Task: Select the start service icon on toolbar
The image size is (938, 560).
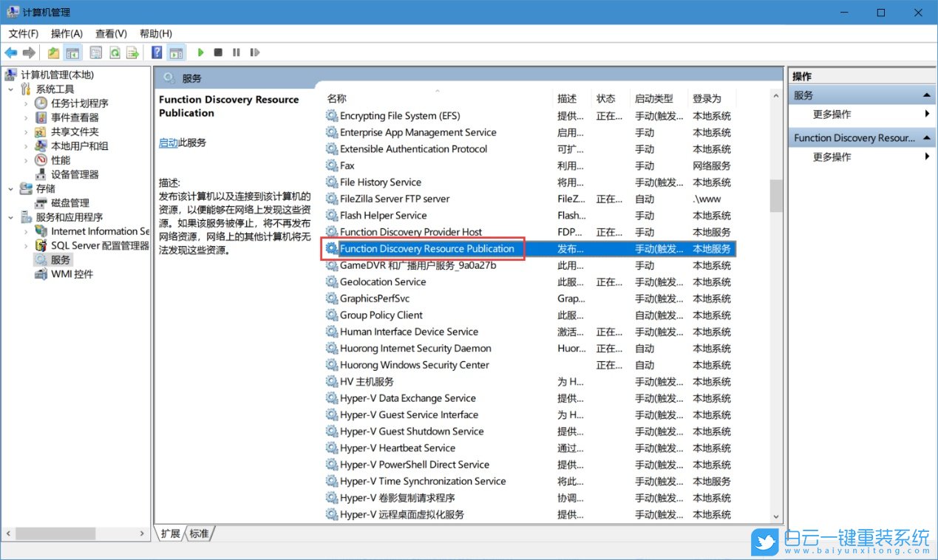Action: click(201, 52)
